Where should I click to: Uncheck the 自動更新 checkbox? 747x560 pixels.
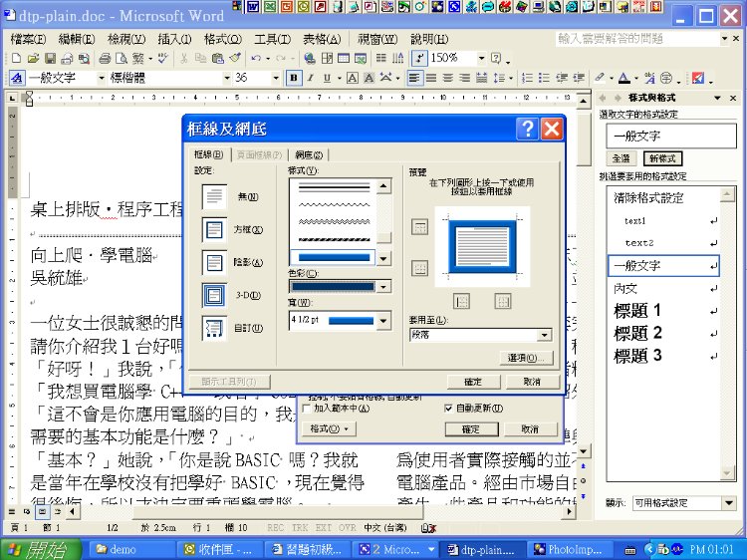448,409
